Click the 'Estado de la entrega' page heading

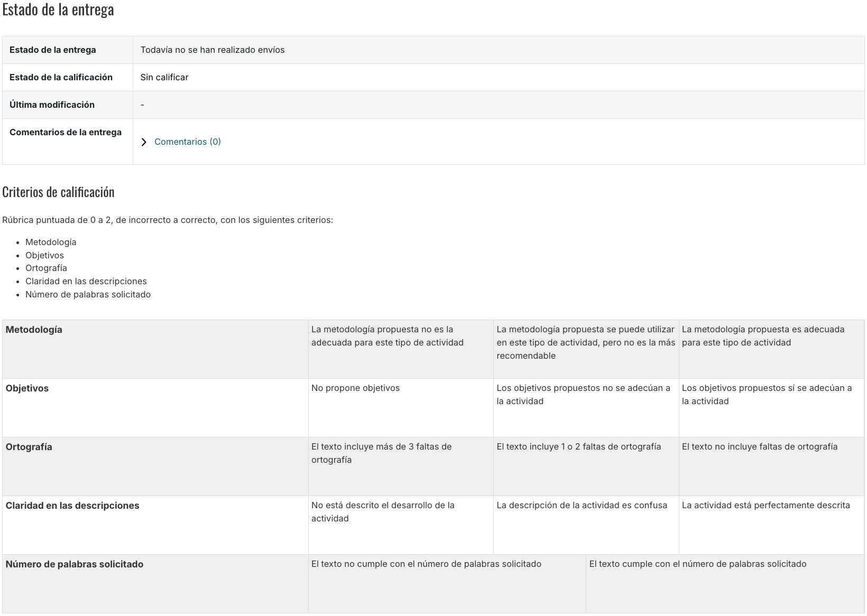pyautogui.click(x=58, y=10)
